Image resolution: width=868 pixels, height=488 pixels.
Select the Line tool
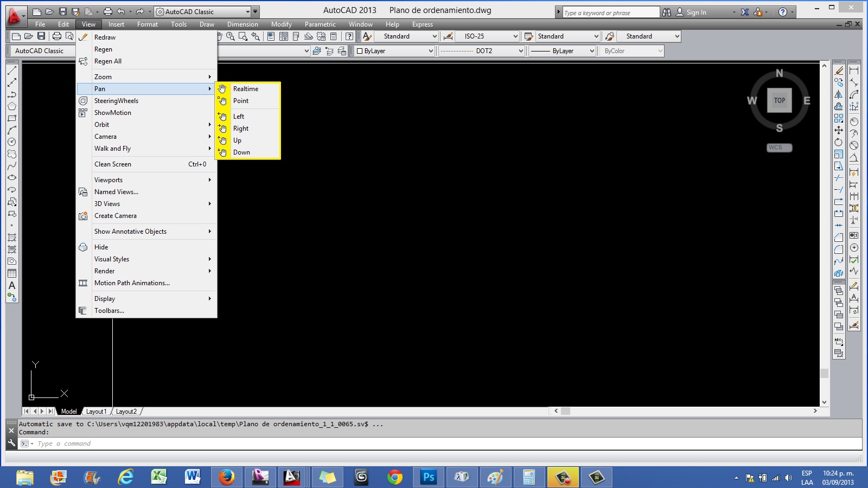coord(11,70)
